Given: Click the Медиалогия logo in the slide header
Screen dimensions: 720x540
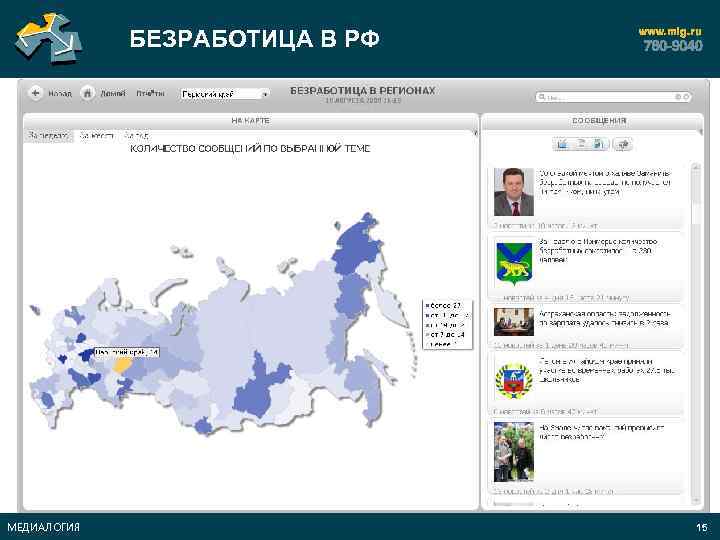Looking at the screenshot, I should [x=49, y=39].
